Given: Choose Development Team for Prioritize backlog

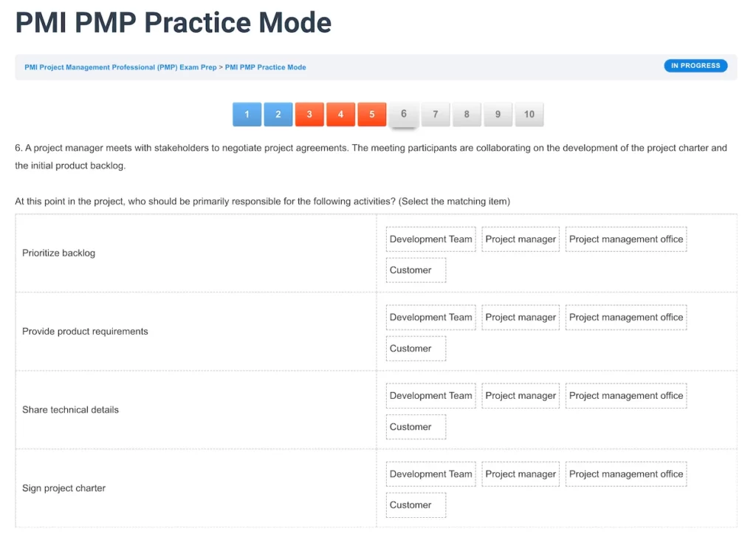Looking at the screenshot, I should (430, 239).
